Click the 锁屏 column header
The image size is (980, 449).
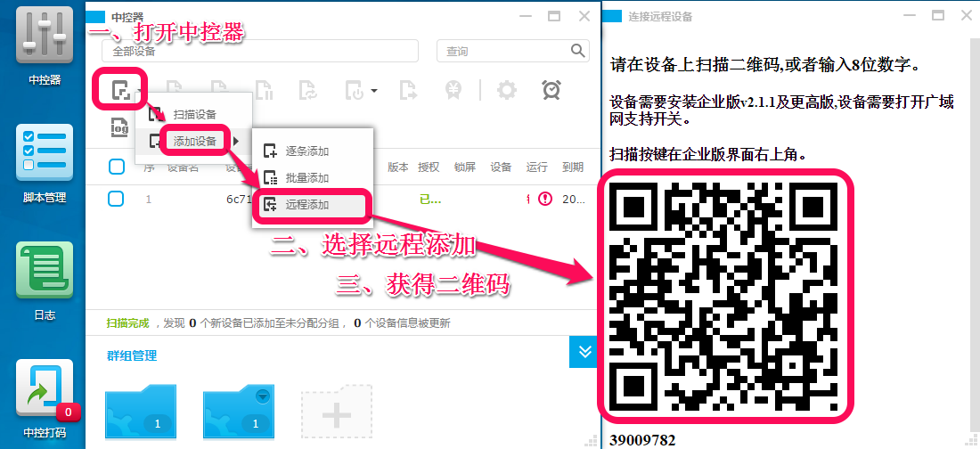coord(465,167)
